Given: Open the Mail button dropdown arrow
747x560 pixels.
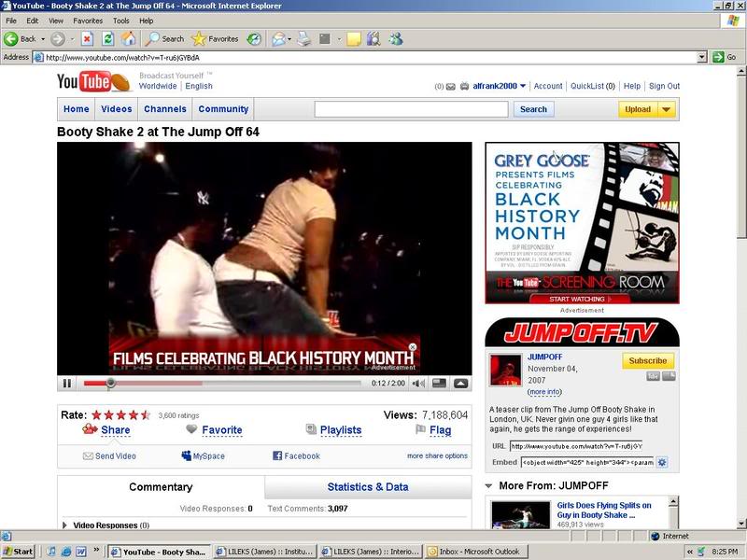Looking at the screenshot, I should point(289,39).
